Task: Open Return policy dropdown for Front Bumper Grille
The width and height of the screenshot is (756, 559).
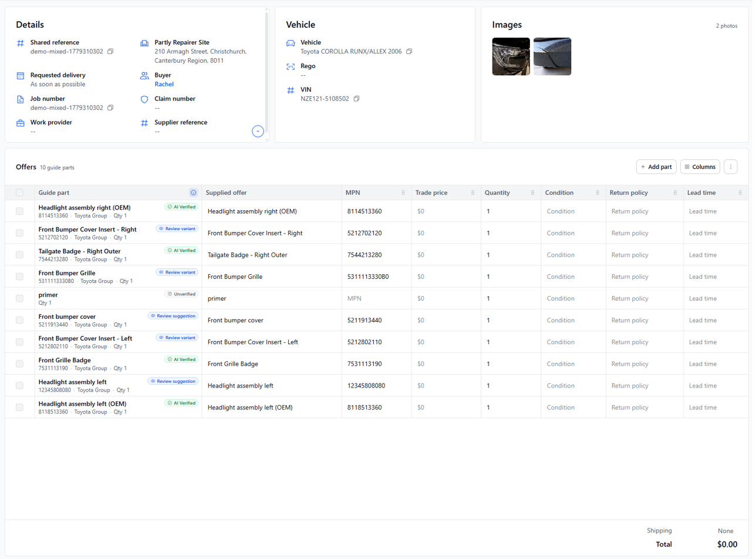Action: pyautogui.click(x=644, y=277)
